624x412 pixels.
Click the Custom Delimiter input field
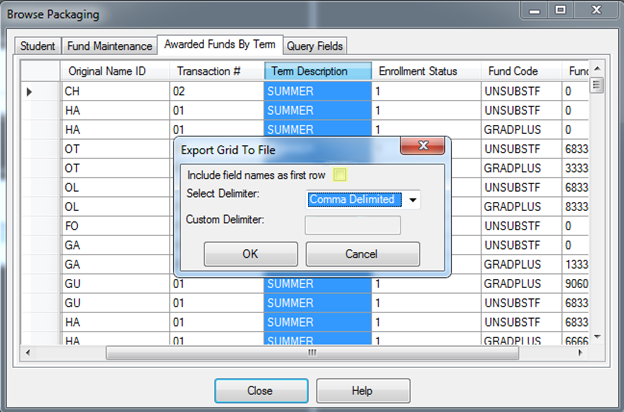pos(353,225)
